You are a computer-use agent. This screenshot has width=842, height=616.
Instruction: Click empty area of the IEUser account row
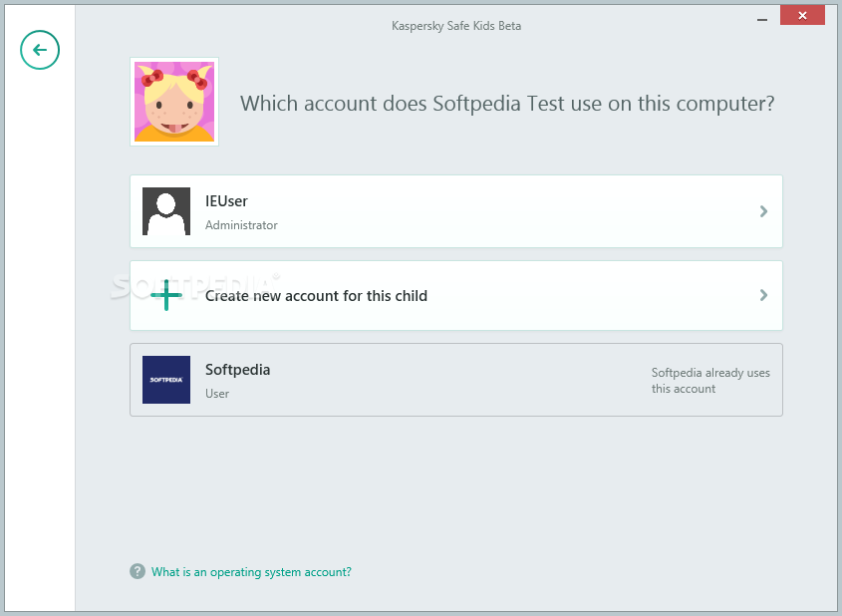point(510,211)
